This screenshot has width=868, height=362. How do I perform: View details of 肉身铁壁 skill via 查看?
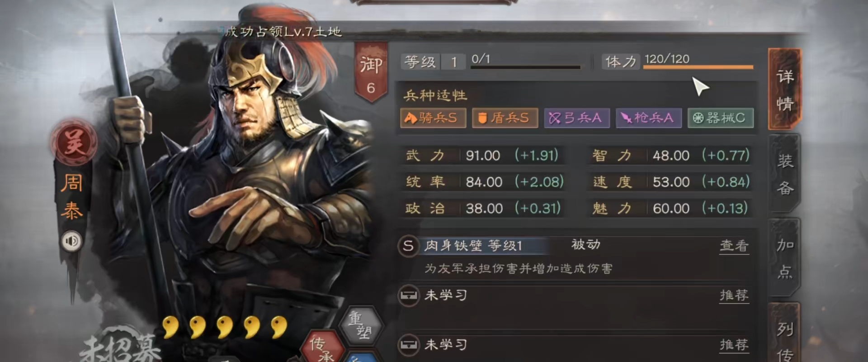(x=734, y=246)
